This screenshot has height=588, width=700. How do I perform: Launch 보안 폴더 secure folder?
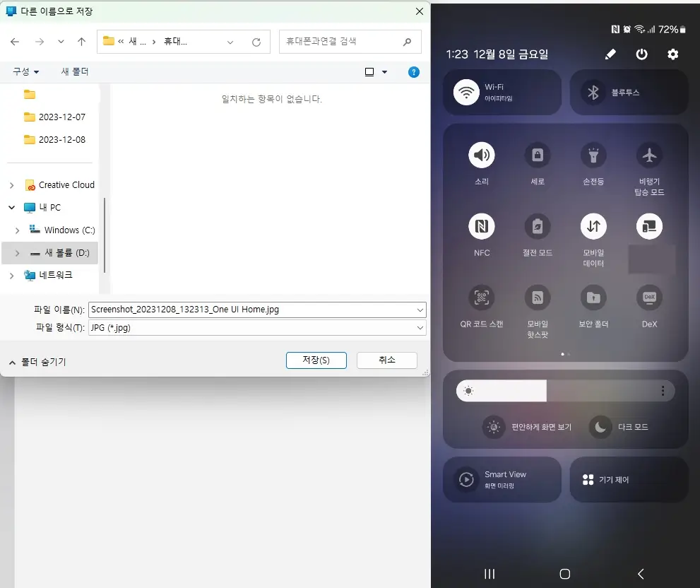coord(593,297)
